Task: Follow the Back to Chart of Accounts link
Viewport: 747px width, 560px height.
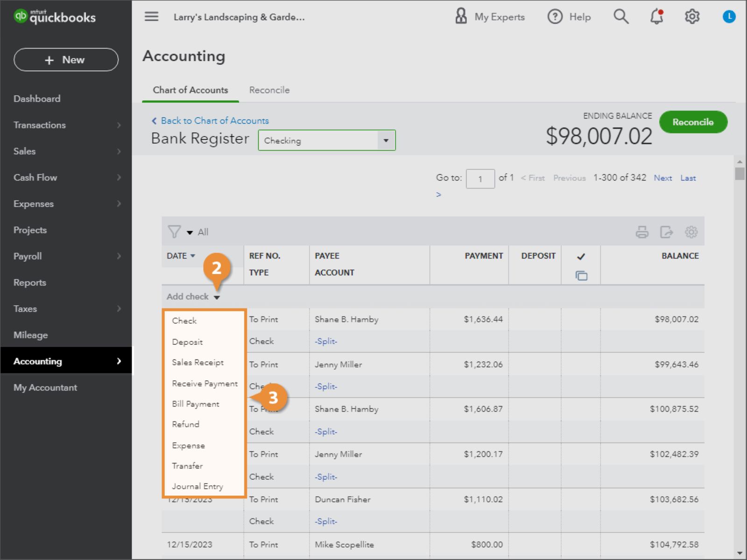Action: [x=214, y=120]
